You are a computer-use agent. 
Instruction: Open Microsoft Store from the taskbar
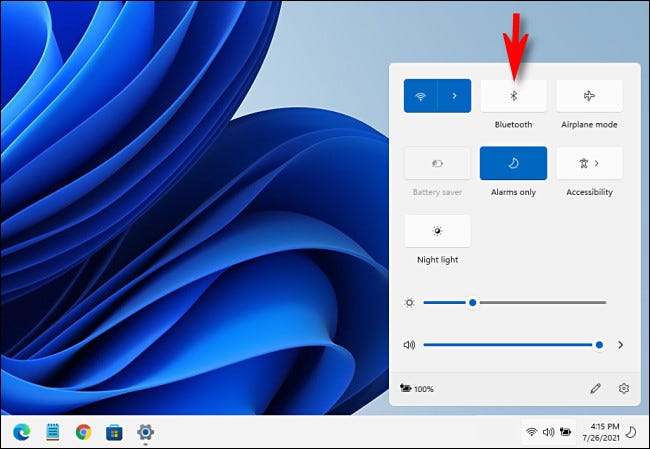point(115,432)
